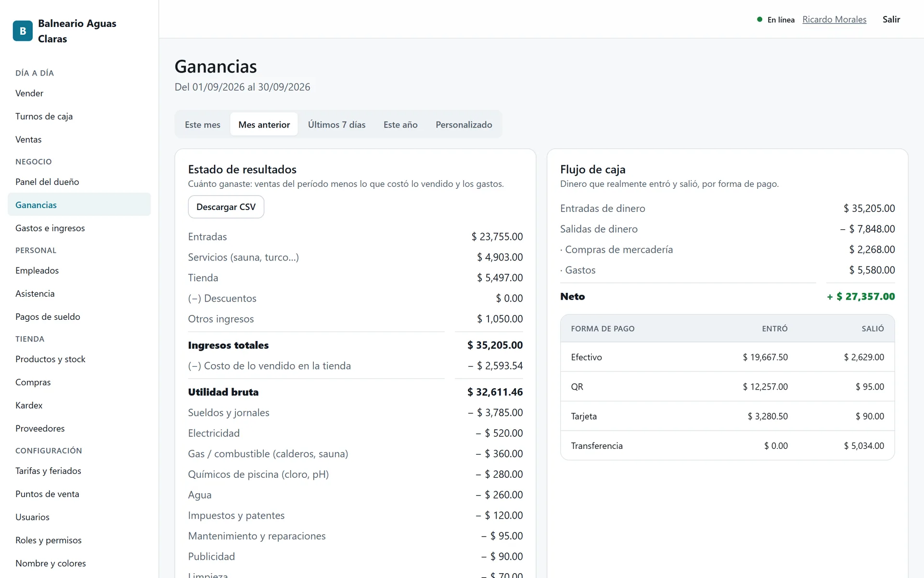The height and width of the screenshot is (578, 924).
Task: Click the Químicos de piscina expense line
Action: 355,474
